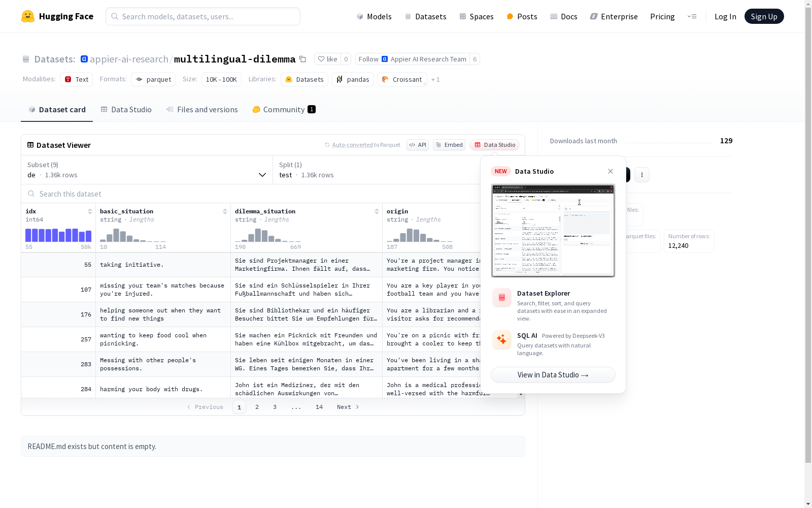Select the Croissant library tag

pyautogui.click(x=402, y=79)
